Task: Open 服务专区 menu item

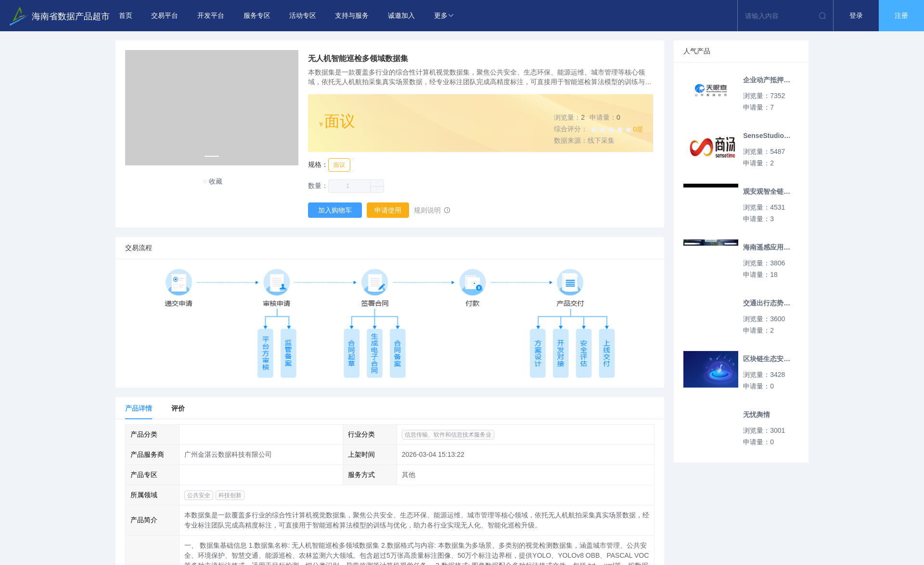Action: [x=257, y=16]
